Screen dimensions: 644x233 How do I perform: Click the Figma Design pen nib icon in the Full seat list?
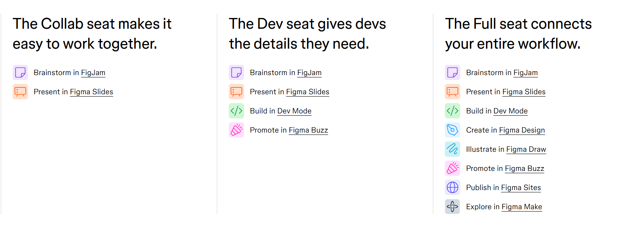[452, 130]
